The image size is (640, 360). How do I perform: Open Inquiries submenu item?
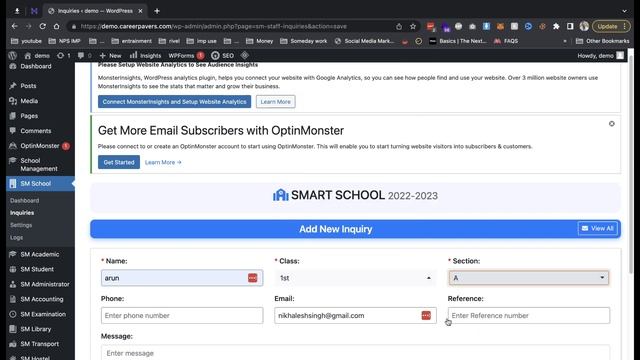[x=22, y=213]
